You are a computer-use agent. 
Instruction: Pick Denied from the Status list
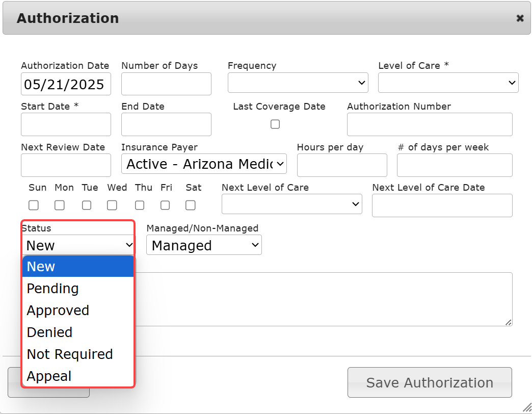pyautogui.click(x=50, y=332)
